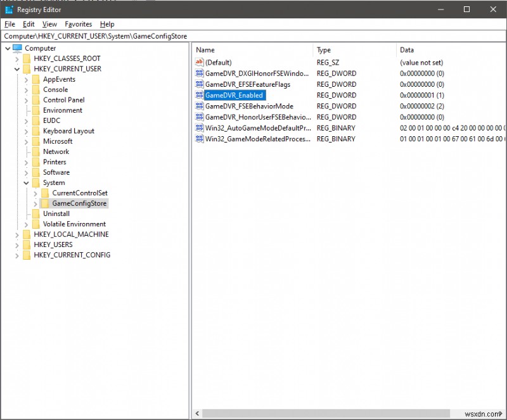
Task: Open the View menu
Action: 49,23
